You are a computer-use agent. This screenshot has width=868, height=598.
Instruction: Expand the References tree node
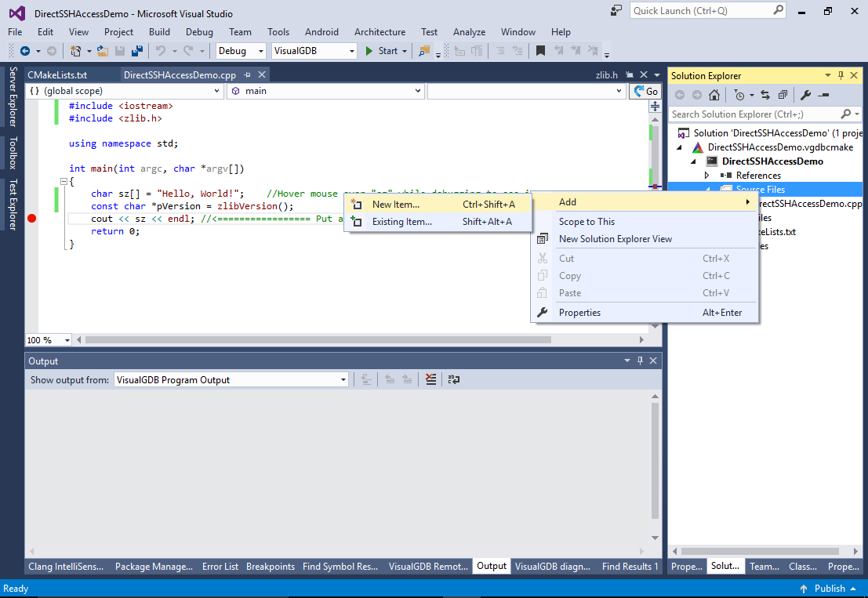(x=707, y=176)
